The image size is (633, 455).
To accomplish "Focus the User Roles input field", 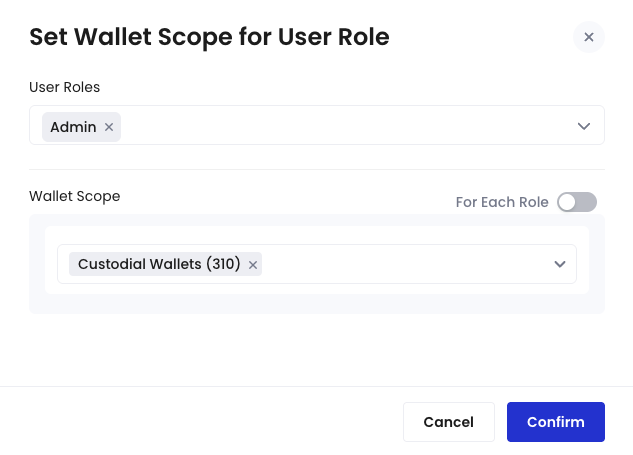I will point(340,126).
